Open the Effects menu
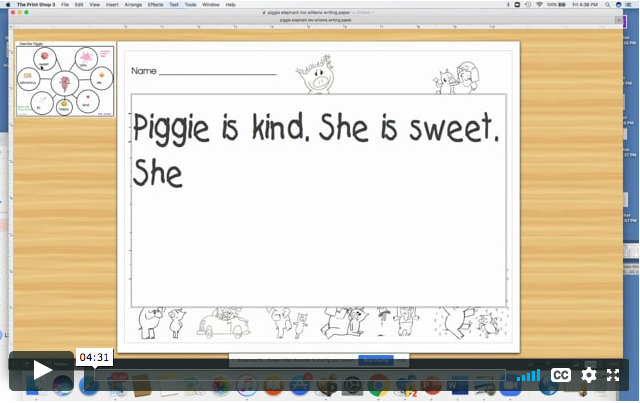 [155, 4]
